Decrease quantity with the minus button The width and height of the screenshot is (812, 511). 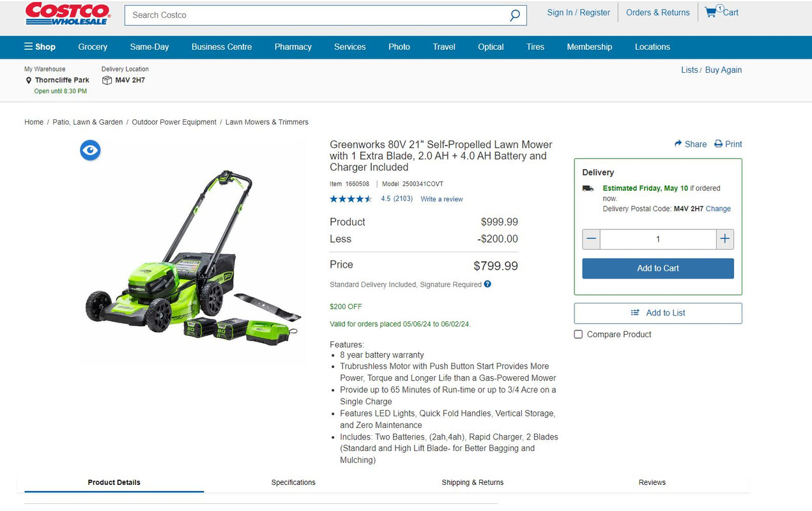click(x=591, y=239)
